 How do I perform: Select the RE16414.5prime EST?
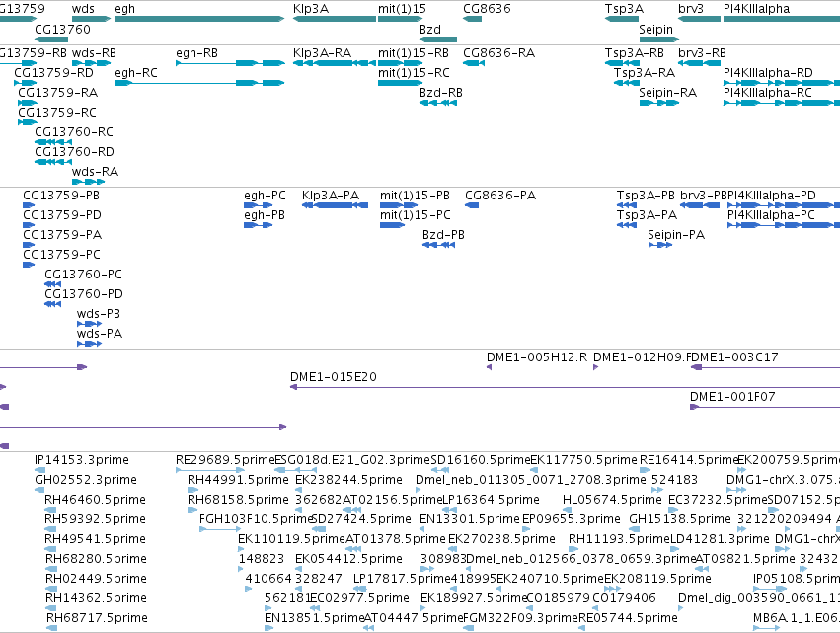[x=645, y=470]
